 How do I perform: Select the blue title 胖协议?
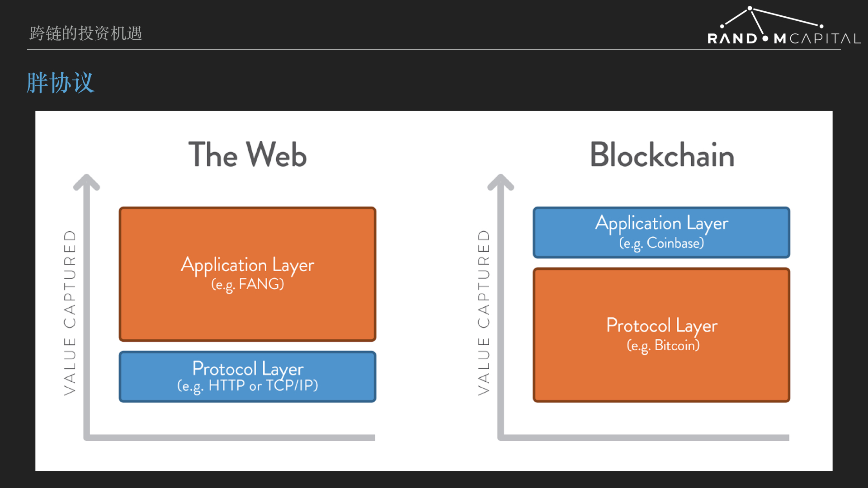(60, 83)
